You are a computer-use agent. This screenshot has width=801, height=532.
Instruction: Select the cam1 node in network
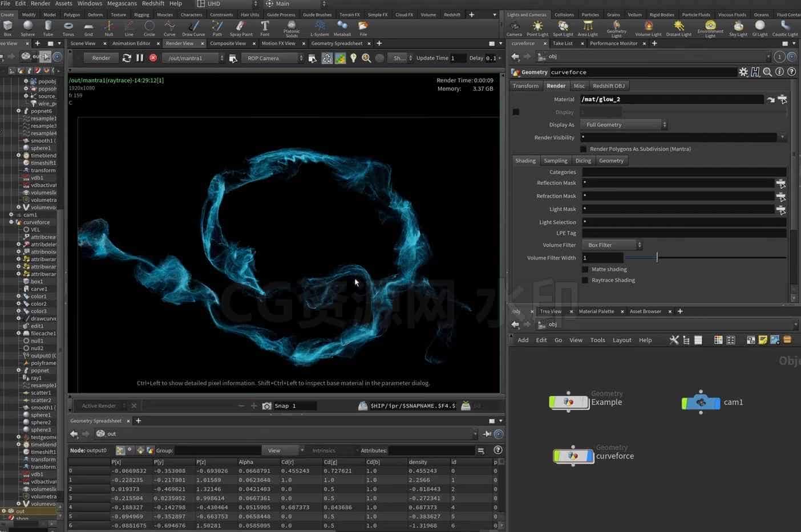701,402
